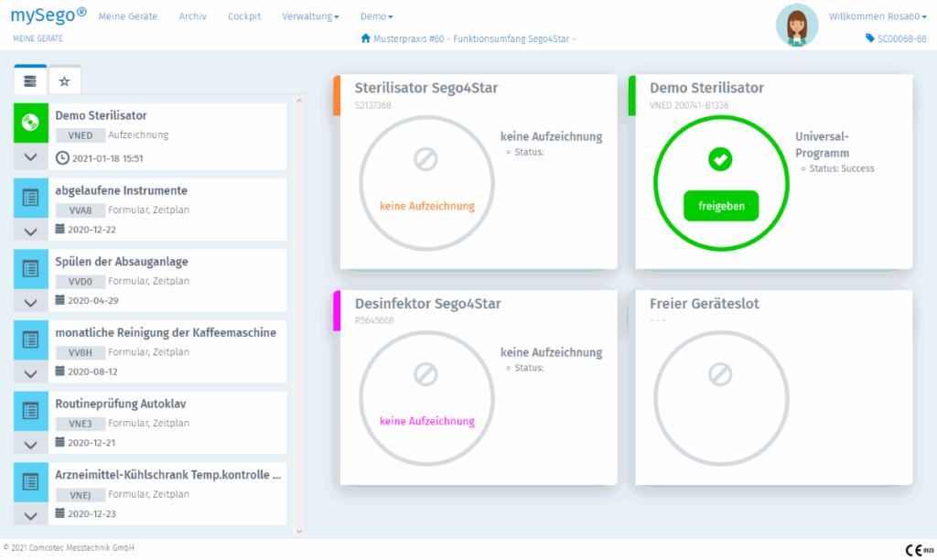The height and width of the screenshot is (560, 937).
Task: Click form icon for monatliche Reinigung der Kaffeemaschine
Action: 30,340
